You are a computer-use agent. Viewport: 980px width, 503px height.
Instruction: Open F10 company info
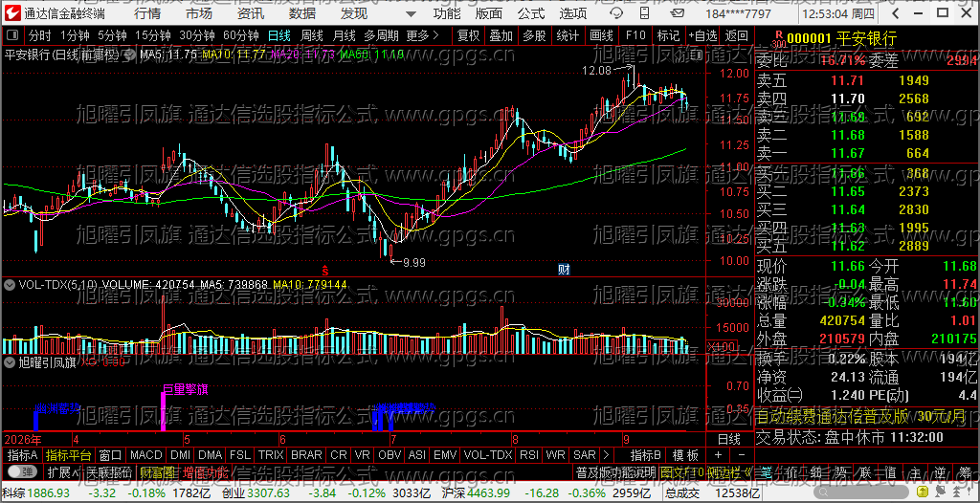pyautogui.click(x=635, y=35)
